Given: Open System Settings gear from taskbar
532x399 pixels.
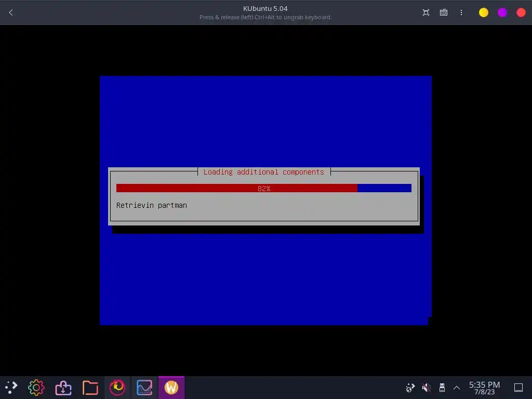Looking at the screenshot, I should (x=36, y=387).
